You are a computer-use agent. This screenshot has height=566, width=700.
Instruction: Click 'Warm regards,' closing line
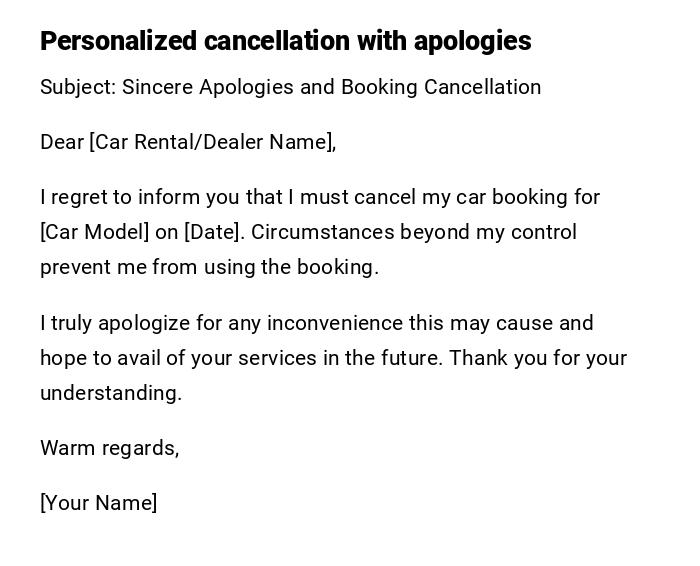[109, 448]
